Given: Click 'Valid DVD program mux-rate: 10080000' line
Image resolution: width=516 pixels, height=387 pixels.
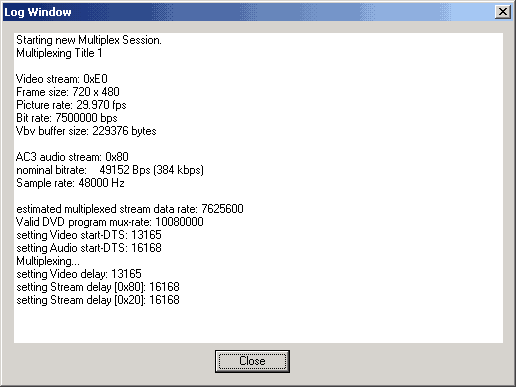Looking at the screenshot, I should [x=110, y=222].
